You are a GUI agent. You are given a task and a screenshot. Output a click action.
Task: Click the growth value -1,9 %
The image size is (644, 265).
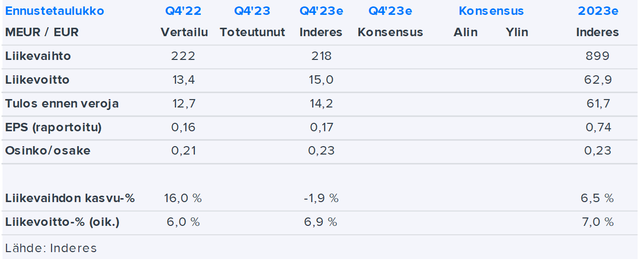tap(321, 199)
